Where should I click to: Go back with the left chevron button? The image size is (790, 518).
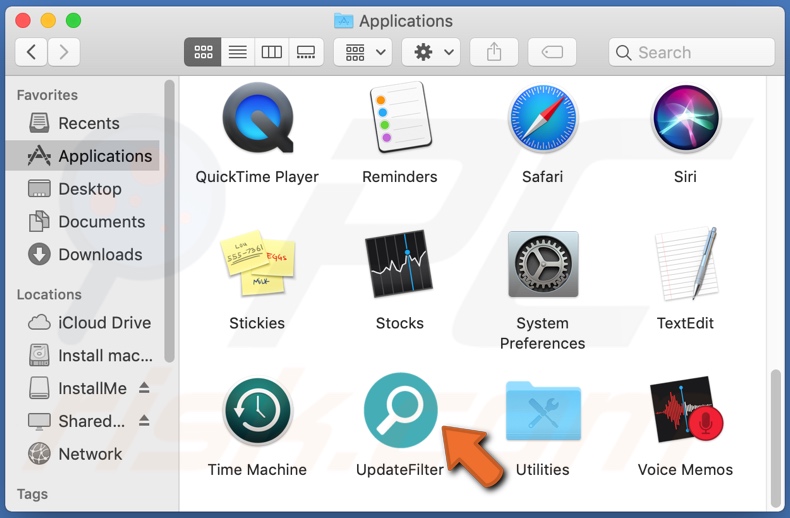31,52
